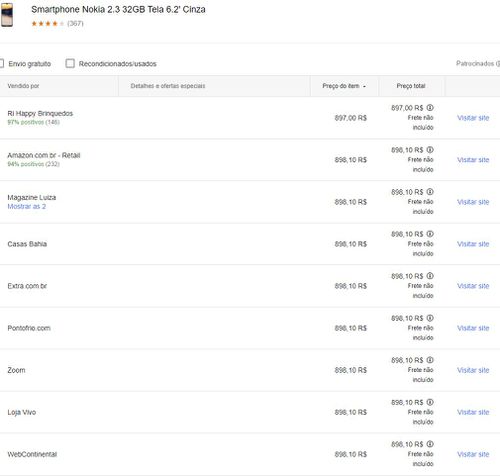
Task: Visit site for Ri Happy Brinquedos
Action: coord(473,118)
